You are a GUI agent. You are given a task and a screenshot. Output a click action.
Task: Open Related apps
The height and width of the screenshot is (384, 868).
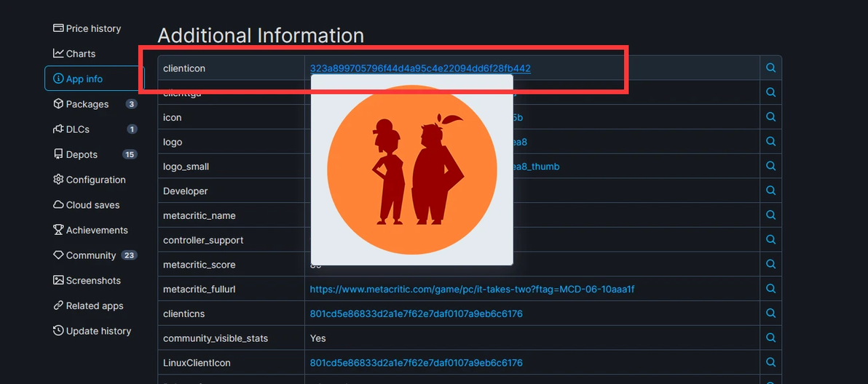click(88, 305)
